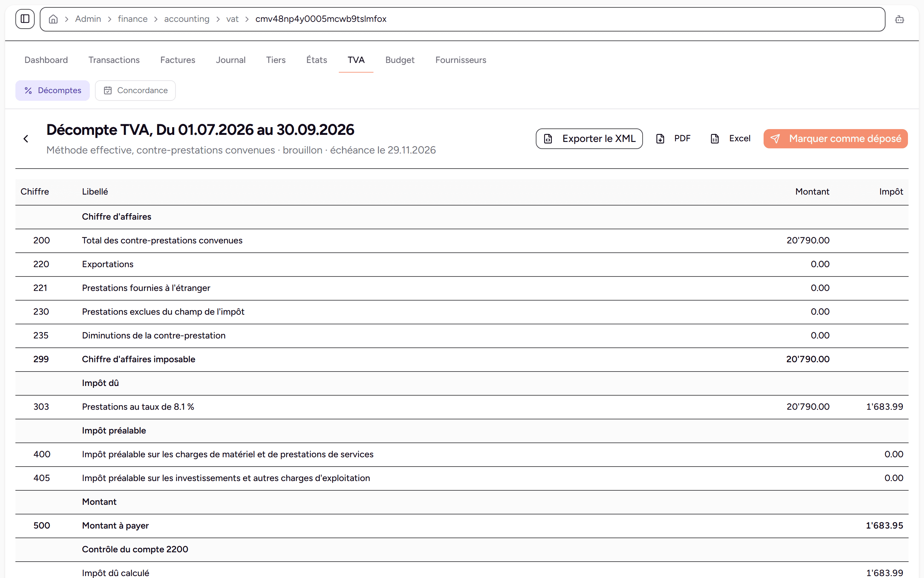Select the Exportations row label

[x=108, y=265]
